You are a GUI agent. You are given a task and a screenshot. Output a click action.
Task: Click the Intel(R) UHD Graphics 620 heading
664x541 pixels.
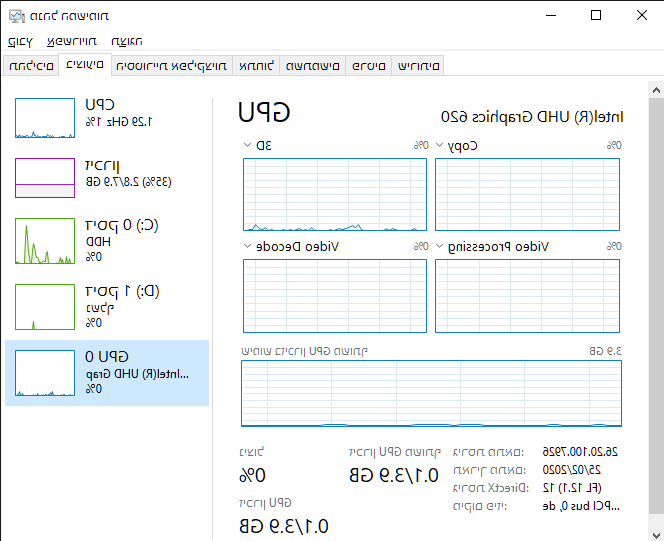click(x=532, y=117)
